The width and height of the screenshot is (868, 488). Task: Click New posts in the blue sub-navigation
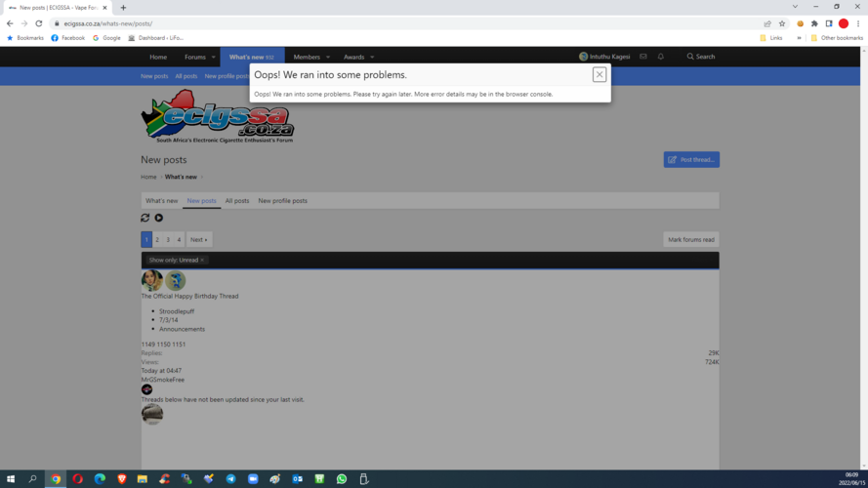[154, 76]
